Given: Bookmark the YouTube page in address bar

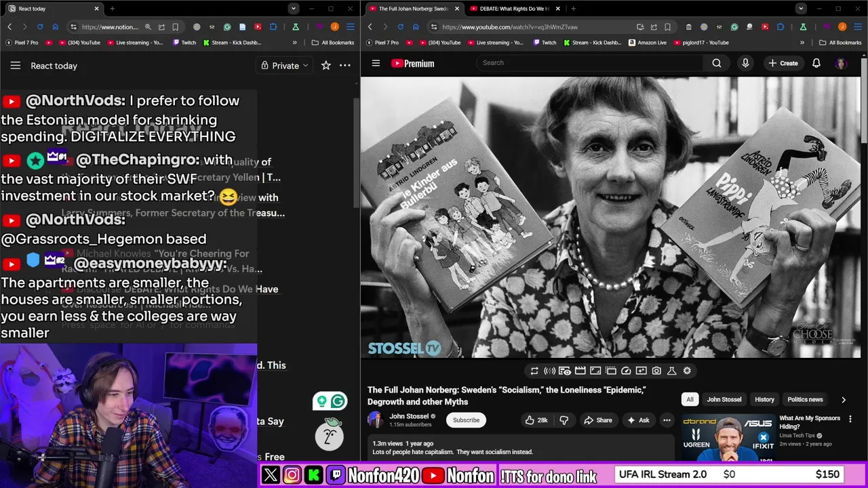Looking at the screenshot, I should click(x=667, y=27).
